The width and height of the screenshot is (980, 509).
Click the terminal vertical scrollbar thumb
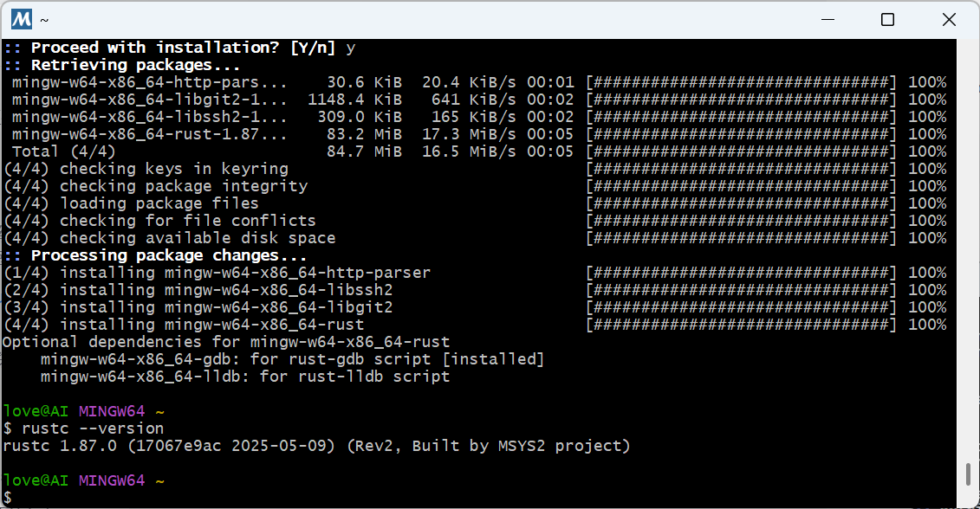[x=968, y=474]
